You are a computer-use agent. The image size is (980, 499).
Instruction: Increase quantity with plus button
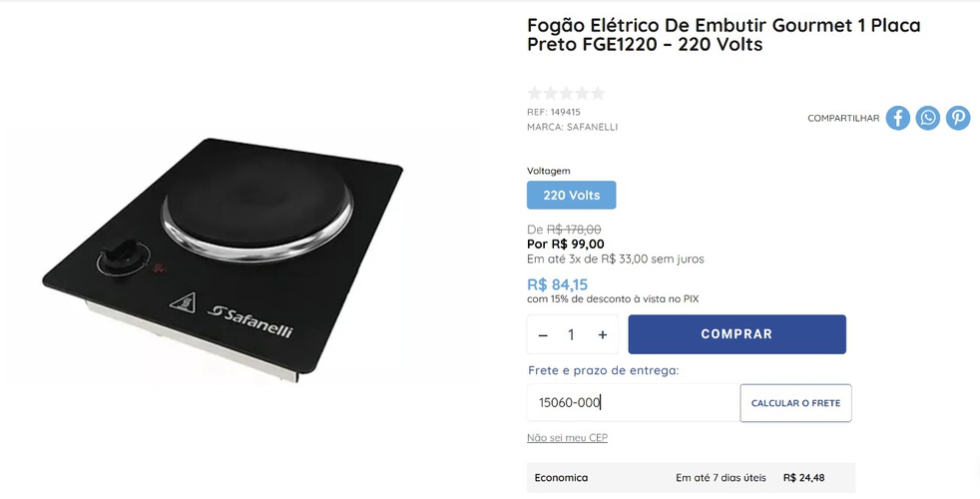(x=603, y=335)
